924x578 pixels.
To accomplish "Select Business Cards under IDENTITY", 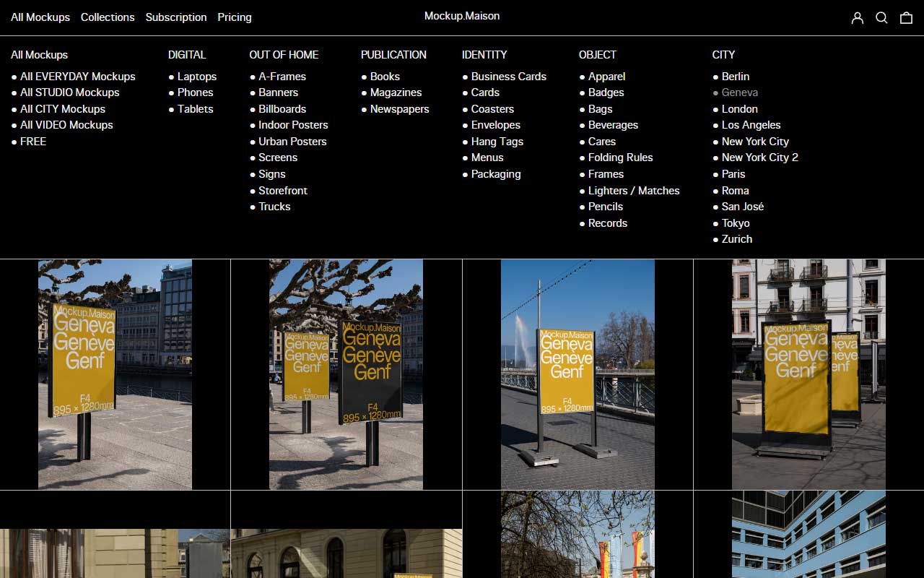I will coord(508,76).
